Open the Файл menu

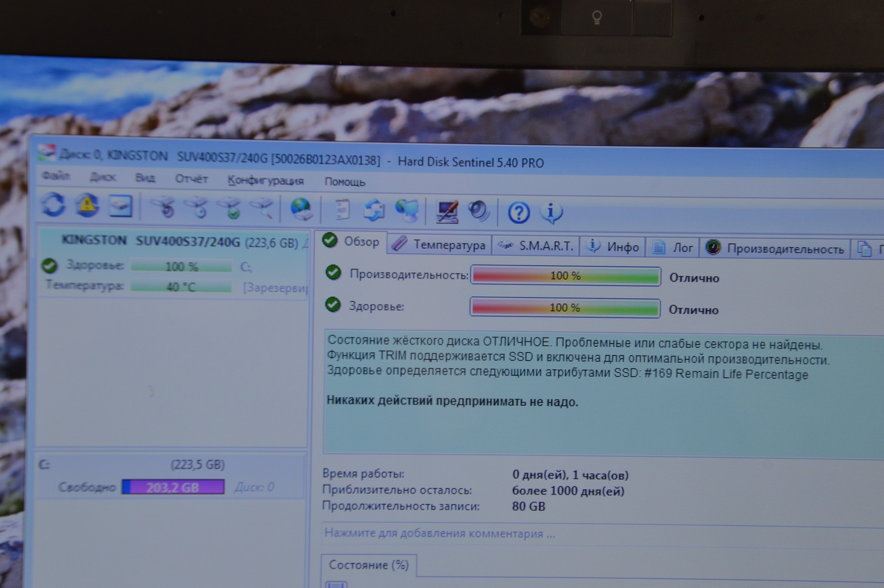(x=56, y=176)
